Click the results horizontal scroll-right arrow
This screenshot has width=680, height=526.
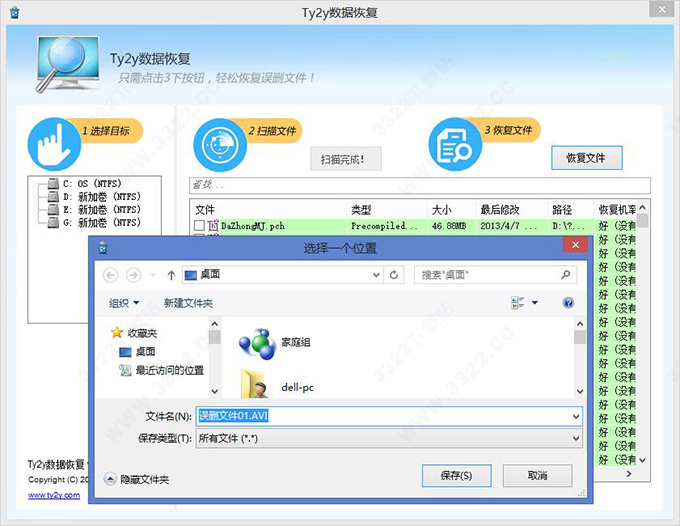(629, 474)
